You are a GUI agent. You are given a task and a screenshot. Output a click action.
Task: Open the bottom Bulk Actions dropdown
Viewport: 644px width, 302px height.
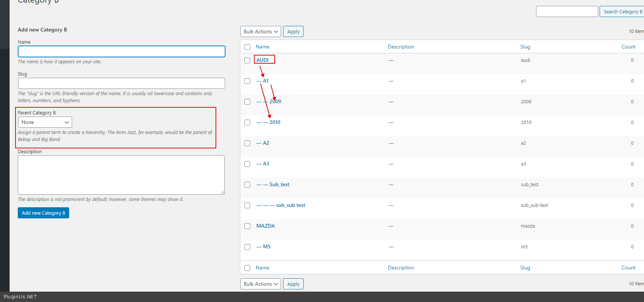point(260,284)
